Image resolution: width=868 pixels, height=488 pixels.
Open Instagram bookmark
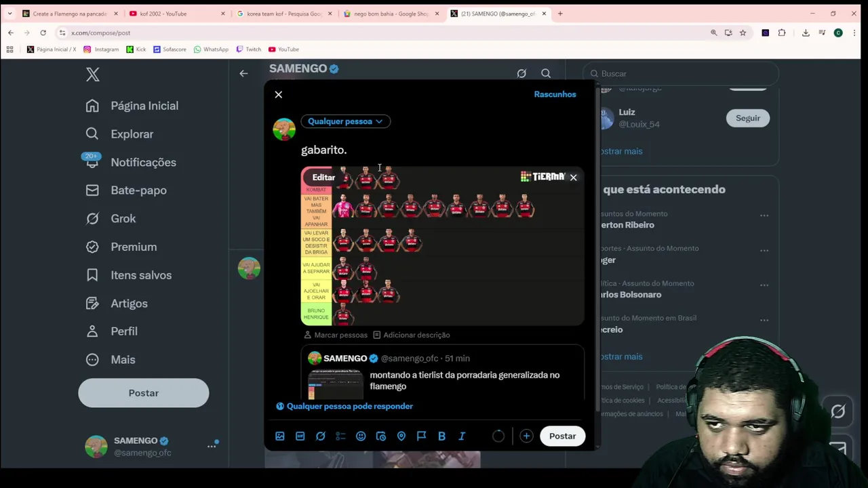pos(101,49)
